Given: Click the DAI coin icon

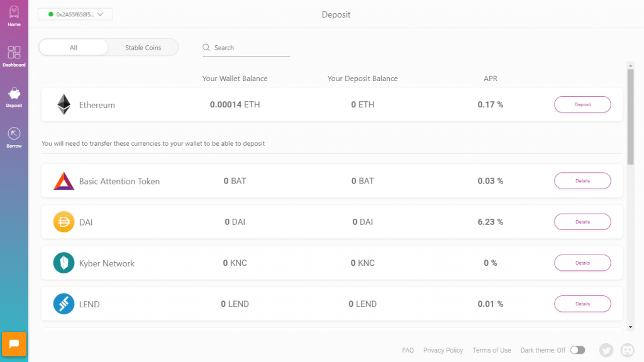Looking at the screenshot, I should pyautogui.click(x=64, y=222).
